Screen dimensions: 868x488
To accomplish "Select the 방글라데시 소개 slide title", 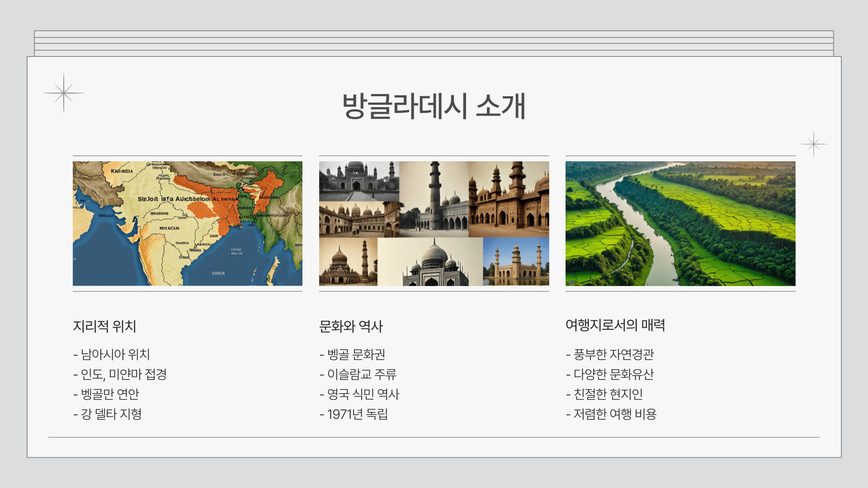I will pyautogui.click(x=434, y=107).
